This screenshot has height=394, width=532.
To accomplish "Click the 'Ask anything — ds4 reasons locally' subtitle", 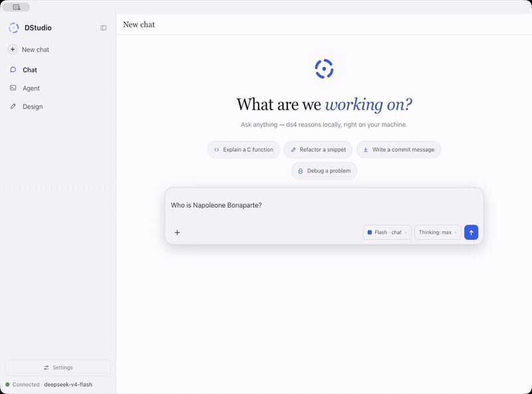I will click(324, 125).
